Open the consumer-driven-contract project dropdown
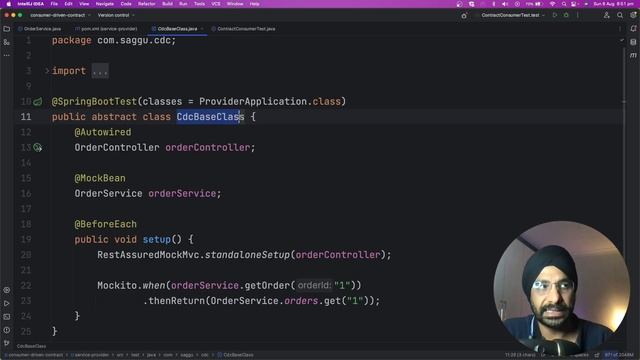Viewport: 640px width, 360px height. pos(60,15)
